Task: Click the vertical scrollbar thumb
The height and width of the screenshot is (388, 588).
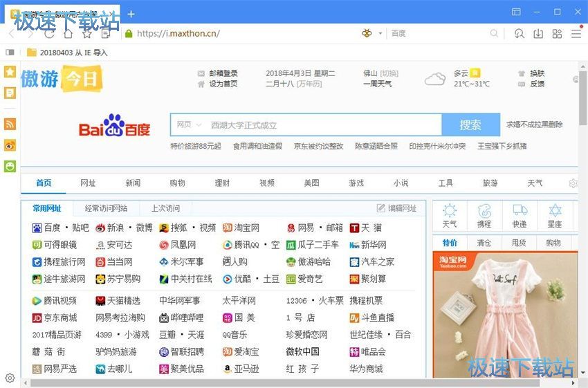Action: pyautogui.click(x=583, y=98)
